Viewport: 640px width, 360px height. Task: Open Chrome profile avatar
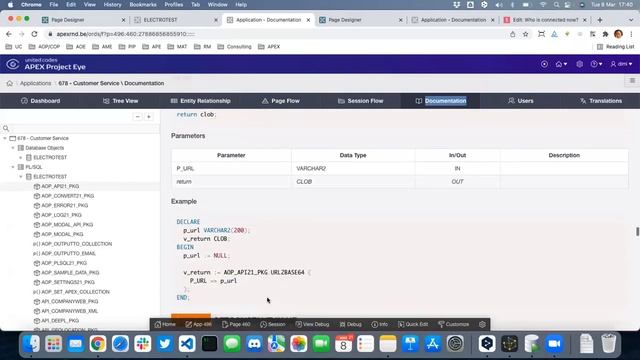pyautogui.click(x=618, y=34)
